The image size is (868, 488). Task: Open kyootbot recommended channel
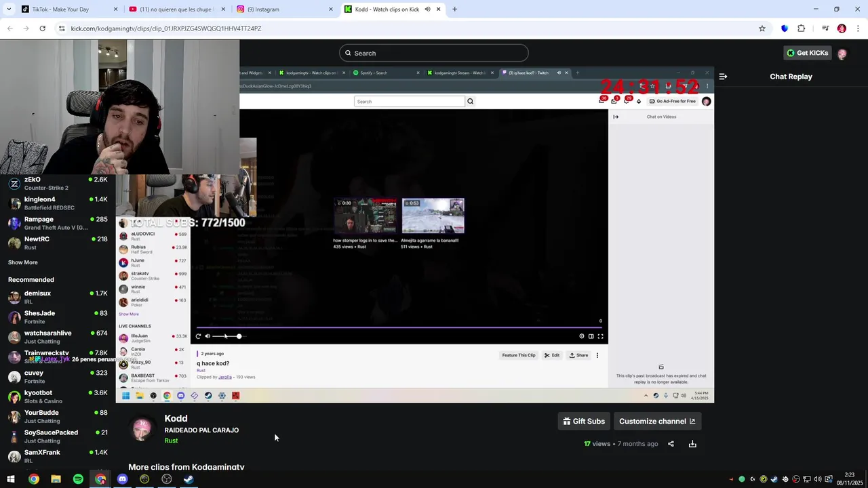click(58, 396)
